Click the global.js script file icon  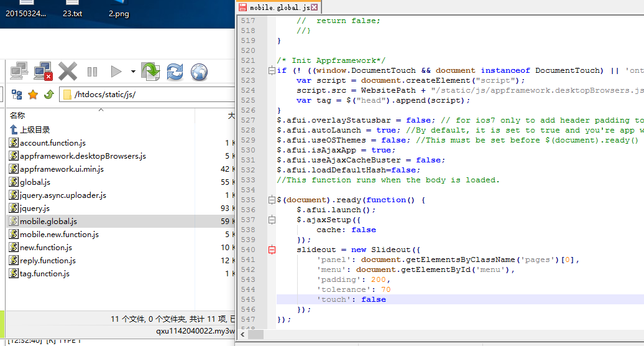tap(14, 182)
